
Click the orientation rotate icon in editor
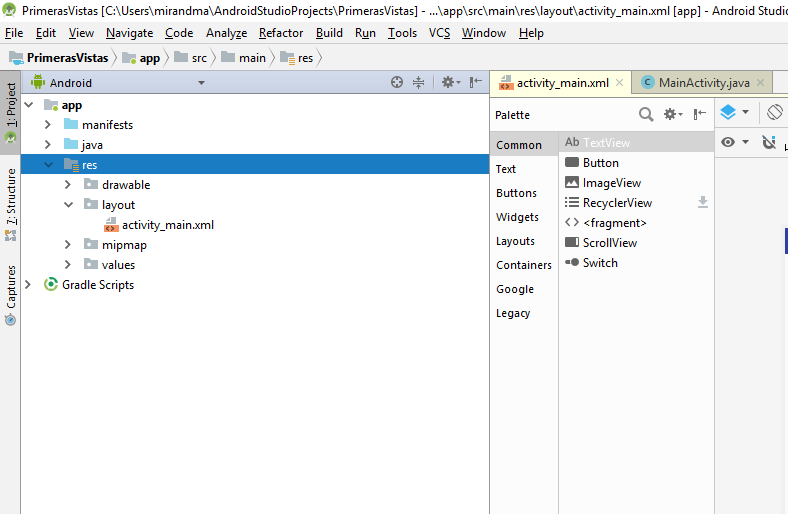[775, 113]
